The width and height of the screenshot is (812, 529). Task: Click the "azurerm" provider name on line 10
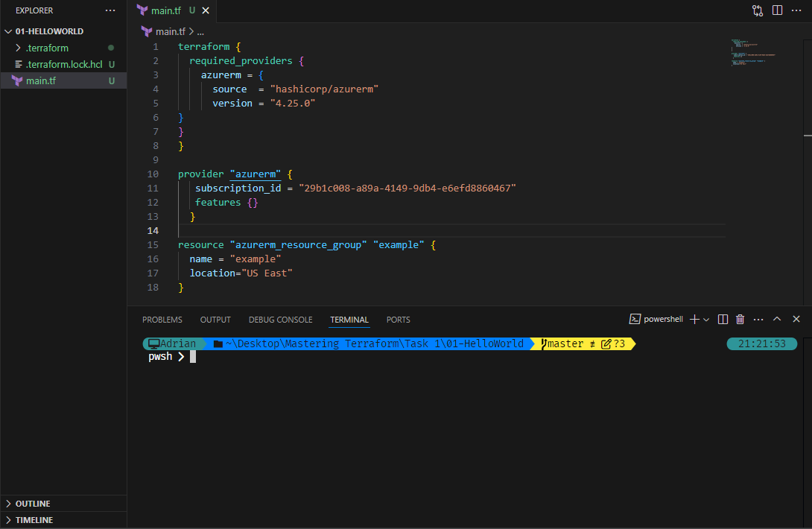(256, 174)
